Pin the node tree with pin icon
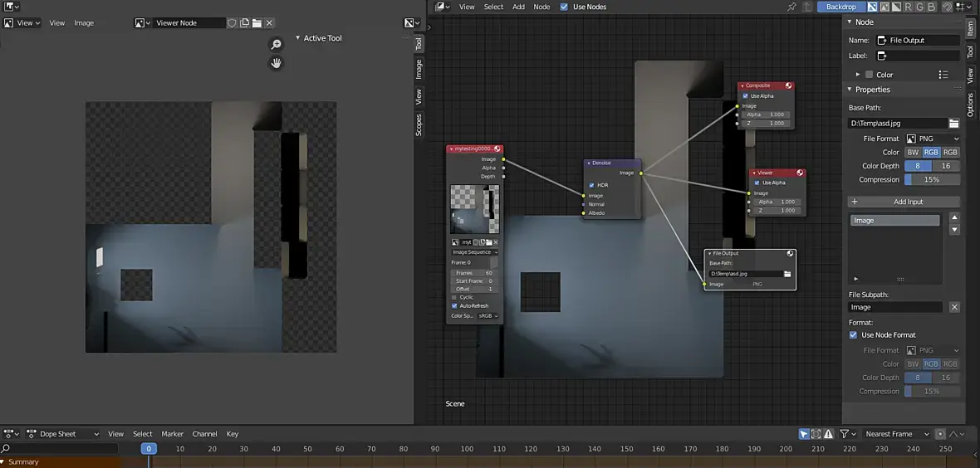This screenshot has height=468, width=980. pos(791,7)
